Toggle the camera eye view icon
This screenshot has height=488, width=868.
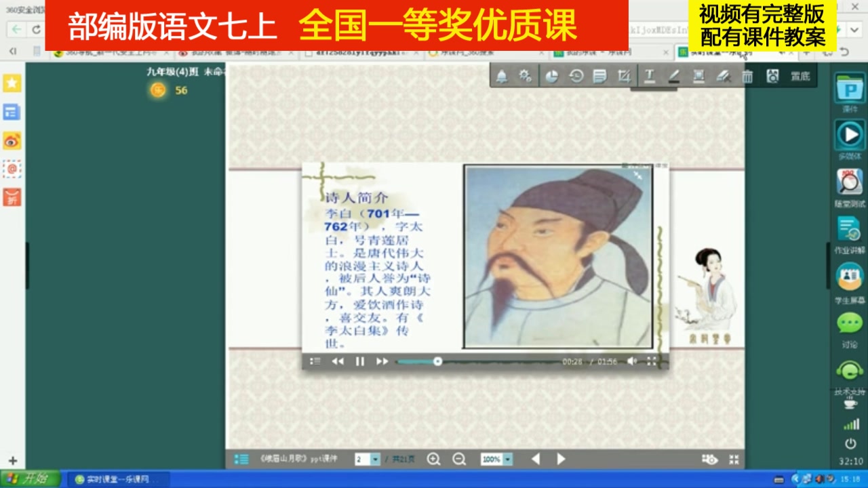coord(710,460)
